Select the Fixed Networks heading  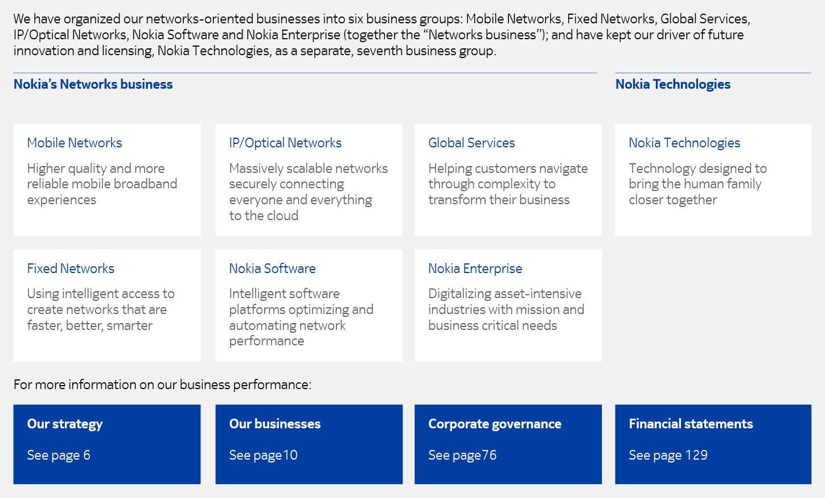[x=71, y=268]
